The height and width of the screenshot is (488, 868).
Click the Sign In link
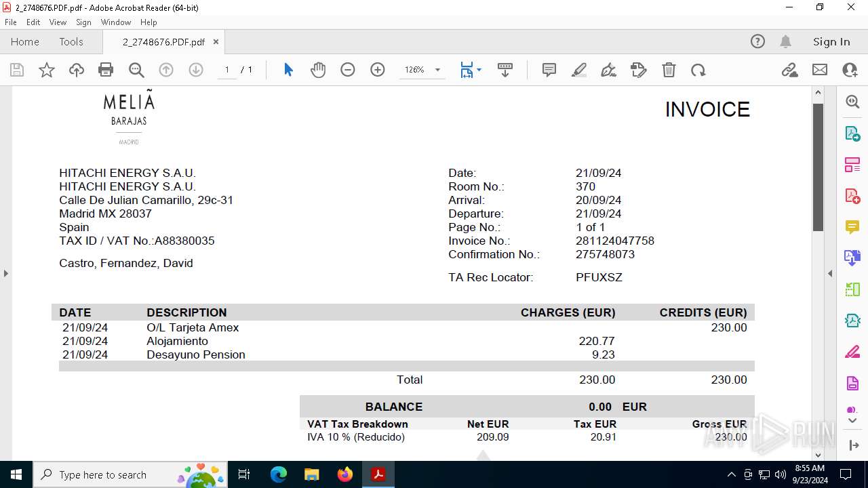pos(831,41)
